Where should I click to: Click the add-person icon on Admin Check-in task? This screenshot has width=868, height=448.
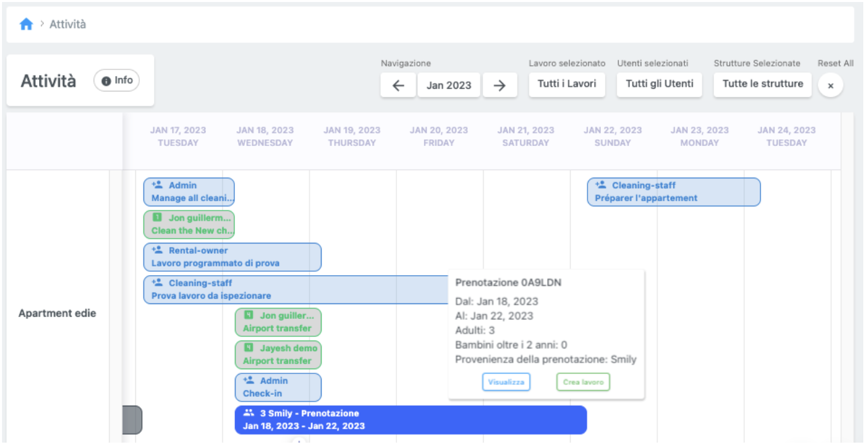[248, 381]
